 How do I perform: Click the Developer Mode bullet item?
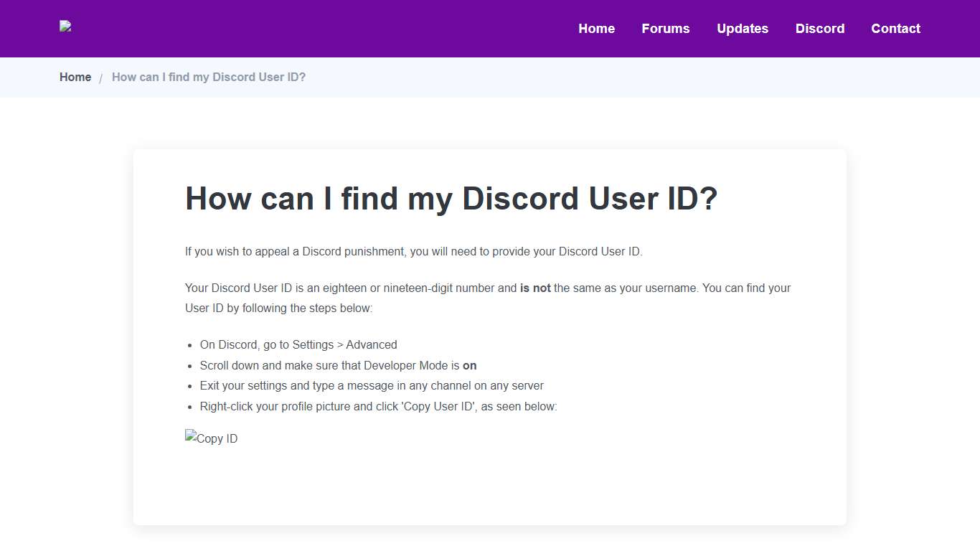pos(336,365)
